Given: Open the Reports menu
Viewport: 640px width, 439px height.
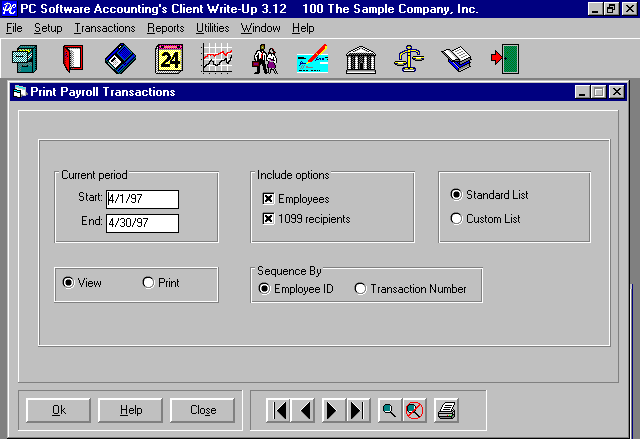Looking at the screenshot, I should click(166, 28).
